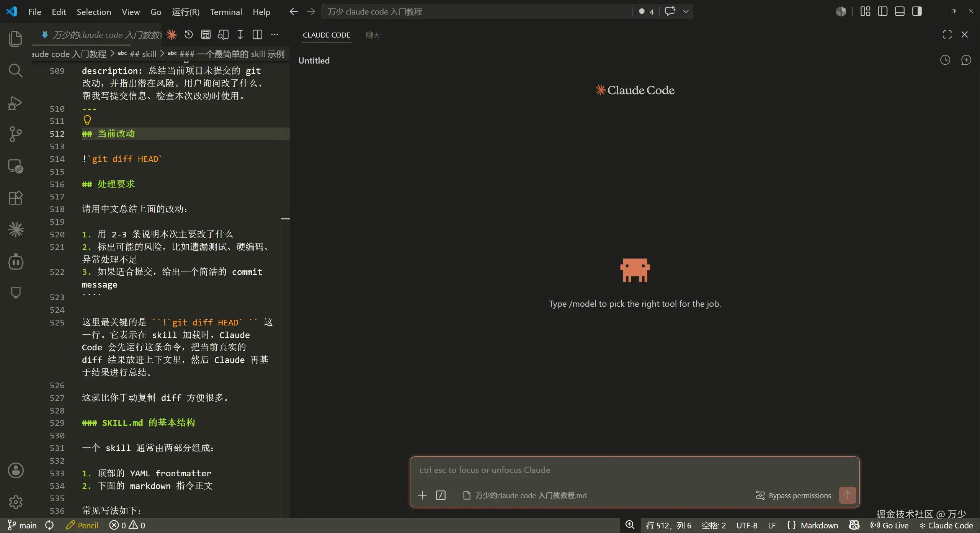Toggle the primary side bar
Screen dimensions: 980x533
tap(882, 11)
